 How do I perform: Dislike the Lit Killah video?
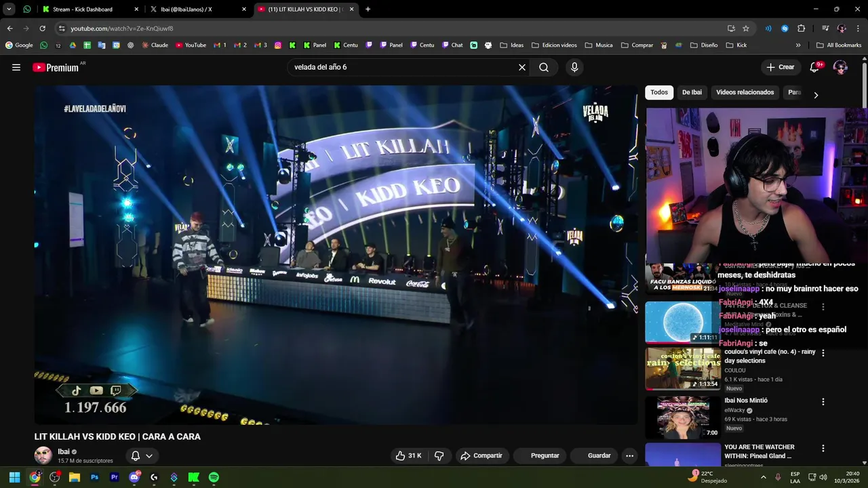pyautogui.click(x=439, y=455)
